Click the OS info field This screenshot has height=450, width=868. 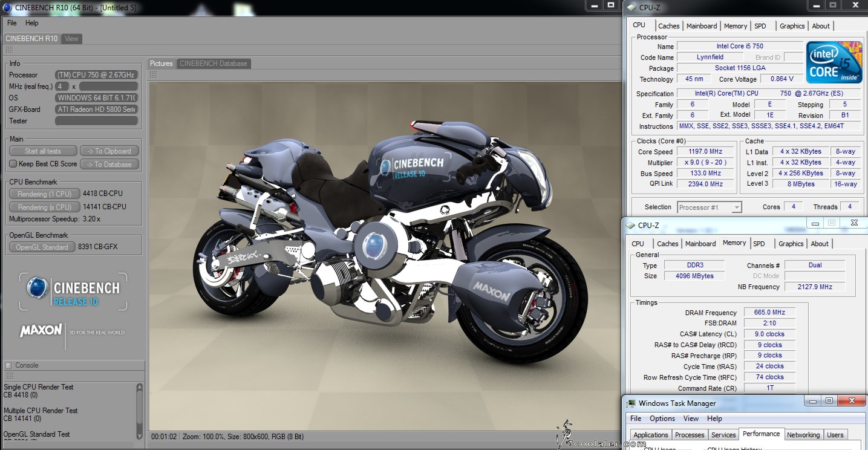point(97,98)
